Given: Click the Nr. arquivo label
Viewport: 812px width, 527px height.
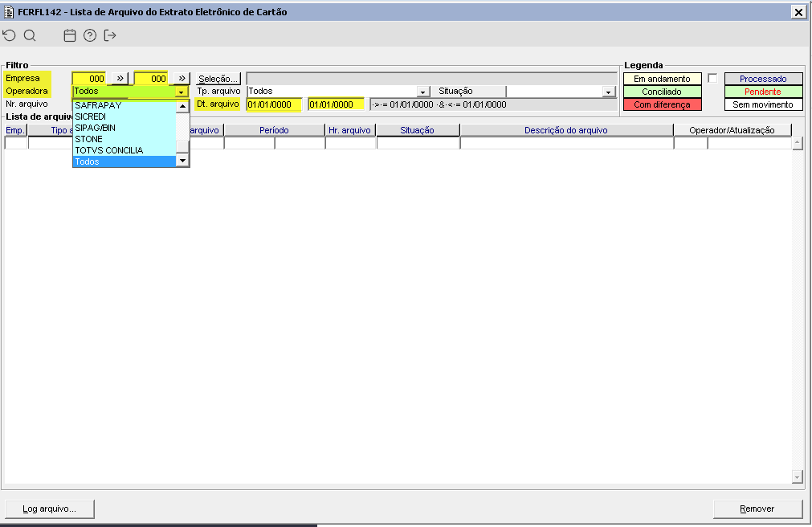Looking at the screenshot, I should (27, 104).
